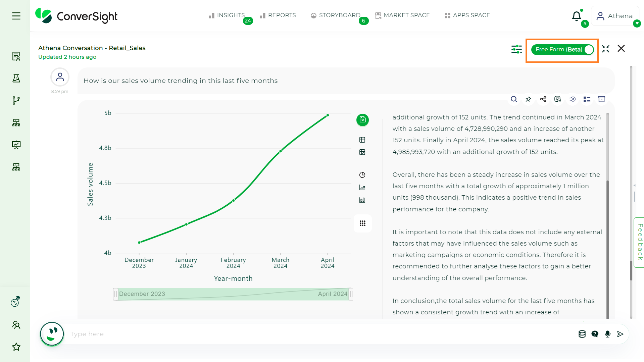Viewport: 644px width, 362px height.
Task: Expand more chart options grid button
Action: [362, 223]
